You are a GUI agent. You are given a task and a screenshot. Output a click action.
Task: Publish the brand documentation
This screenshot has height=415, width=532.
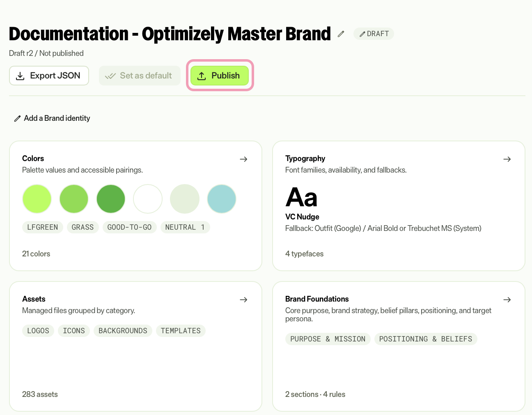click(220, 76)
